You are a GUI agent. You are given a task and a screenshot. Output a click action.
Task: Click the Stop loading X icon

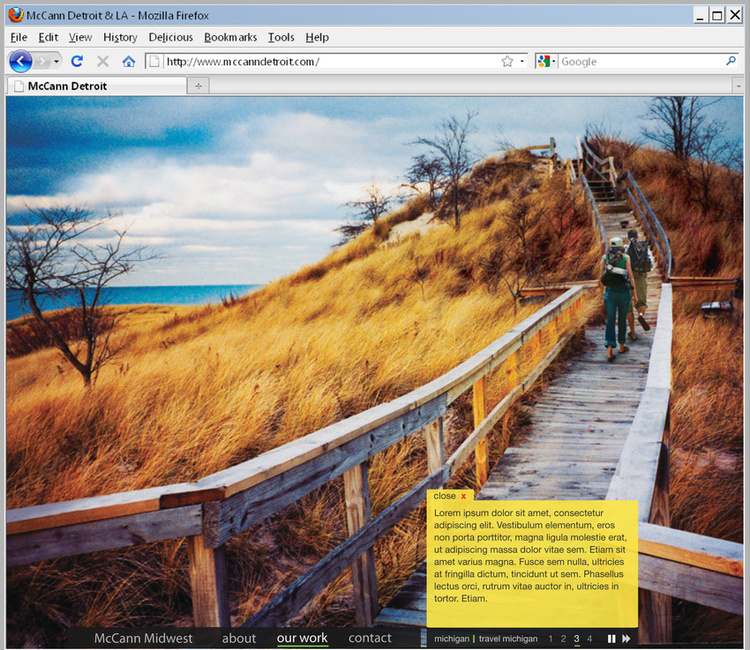click(x=102, y=62)
